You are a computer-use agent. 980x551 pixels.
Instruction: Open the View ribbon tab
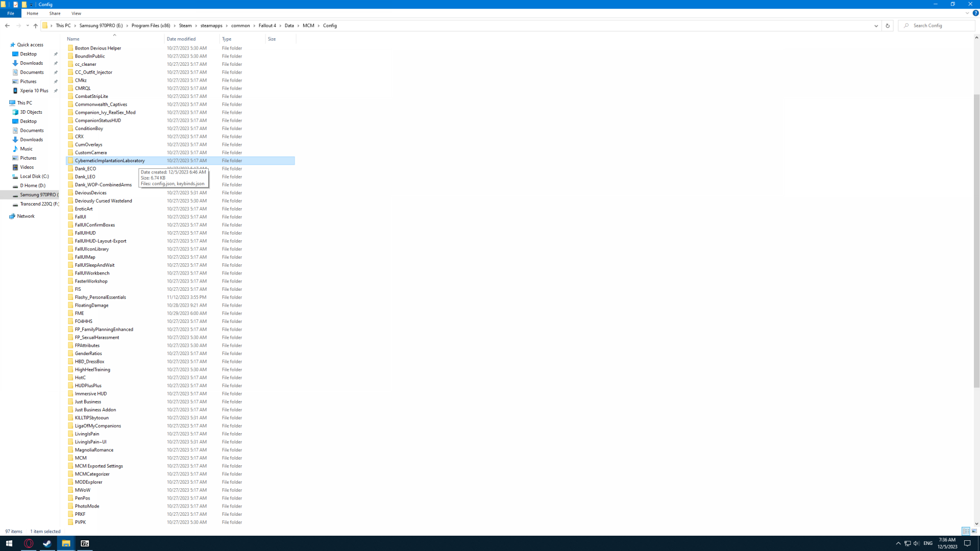tap(76, 13)
